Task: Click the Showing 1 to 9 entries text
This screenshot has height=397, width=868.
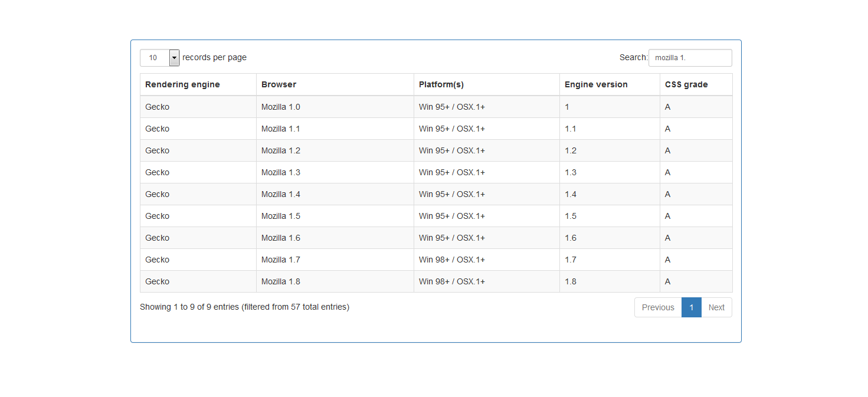Action: [x=244, y=307]
